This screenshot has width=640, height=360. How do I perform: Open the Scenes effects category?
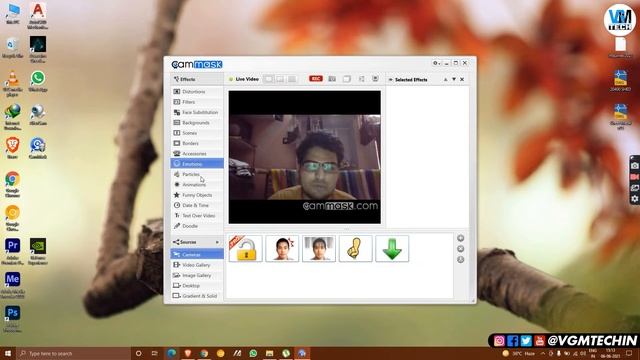[197, 133]
